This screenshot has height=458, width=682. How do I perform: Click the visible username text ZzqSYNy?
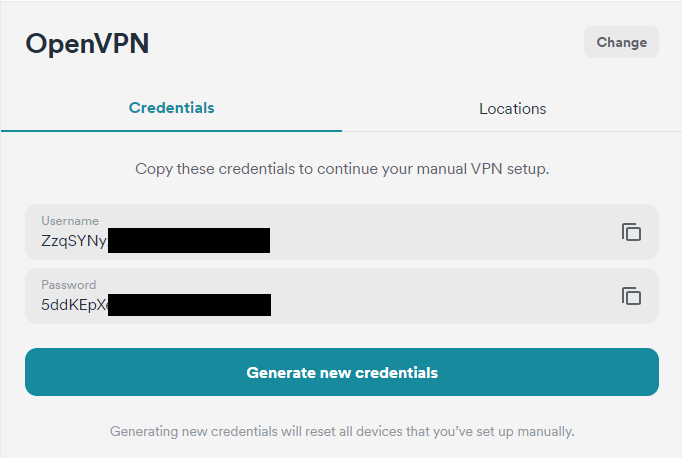(73, 241)
